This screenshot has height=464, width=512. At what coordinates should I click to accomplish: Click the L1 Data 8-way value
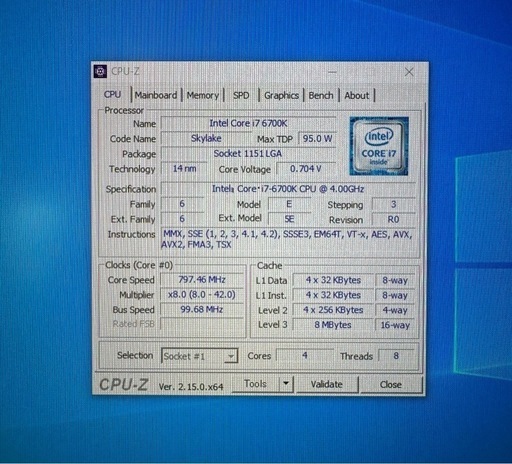pos(395,281)
